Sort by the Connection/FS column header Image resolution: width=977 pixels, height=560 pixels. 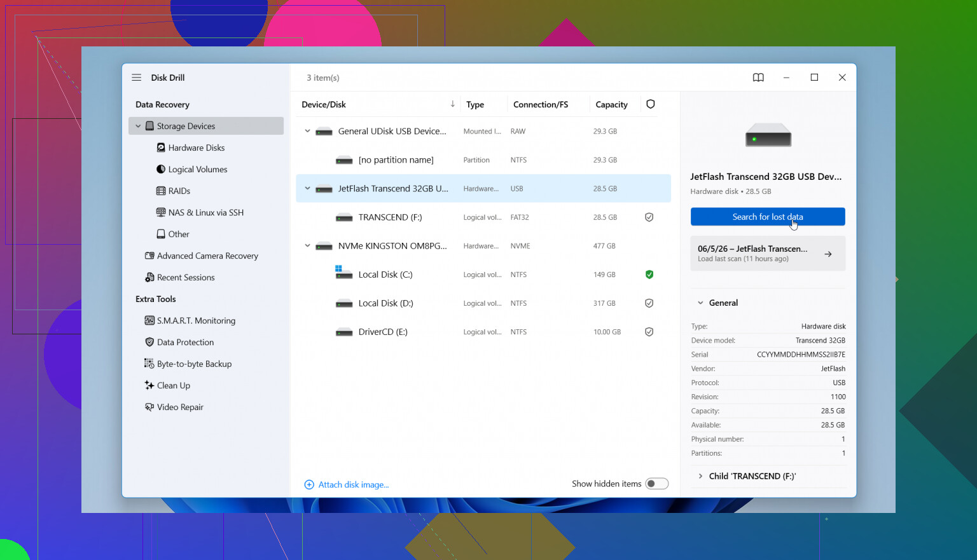coord(541,104)
